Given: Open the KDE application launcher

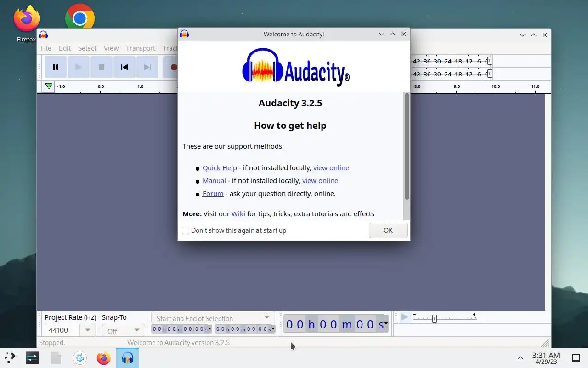Looking at the screenshot, I should pos(10,357).
